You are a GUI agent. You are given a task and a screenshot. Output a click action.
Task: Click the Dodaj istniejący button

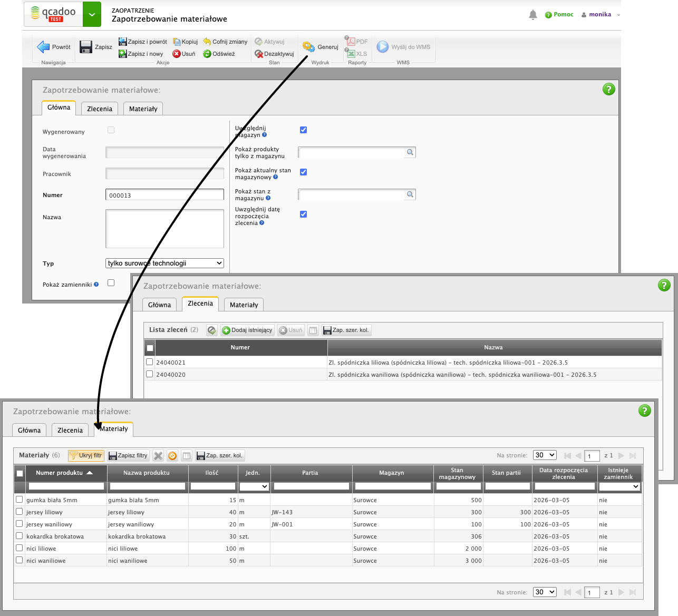(247, 330)
